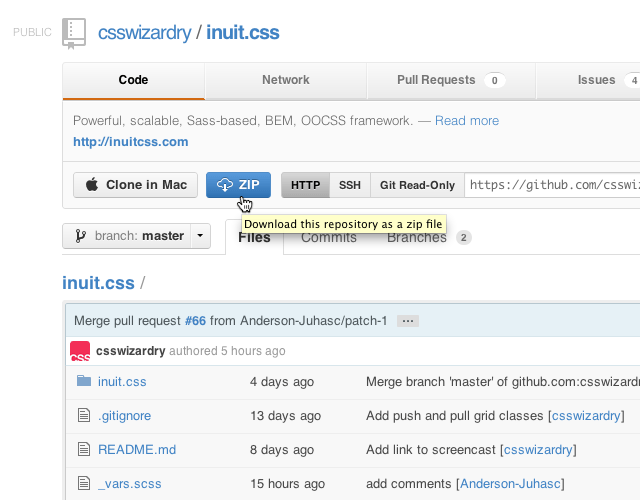
Task: Click the folder icon next to inuit.css
Action: point(84,381)
